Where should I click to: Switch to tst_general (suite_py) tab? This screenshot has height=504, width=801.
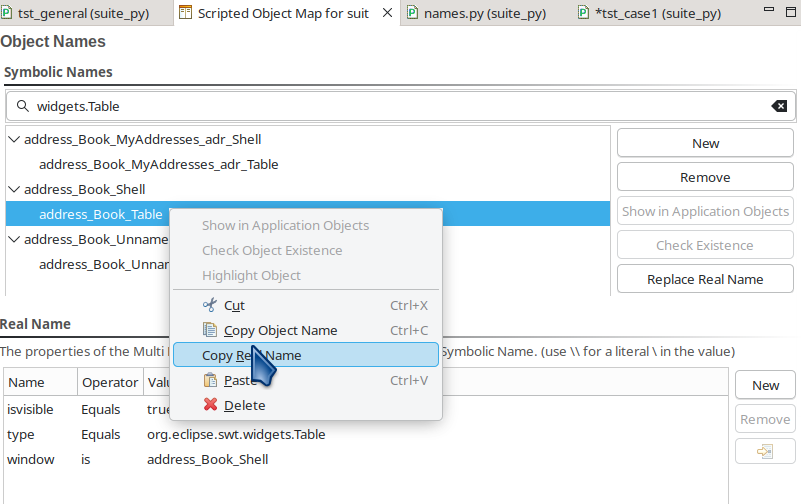pos(83,13)
